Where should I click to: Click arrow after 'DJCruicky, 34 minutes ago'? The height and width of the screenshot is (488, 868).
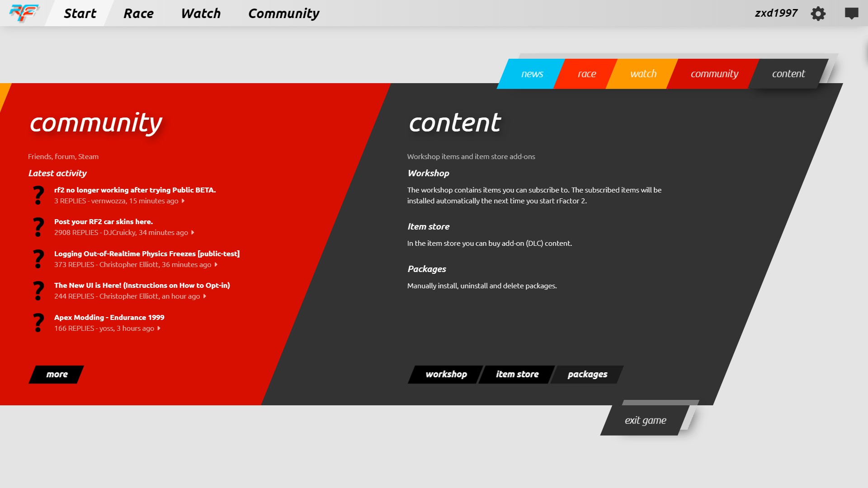[x=193, y=233]
